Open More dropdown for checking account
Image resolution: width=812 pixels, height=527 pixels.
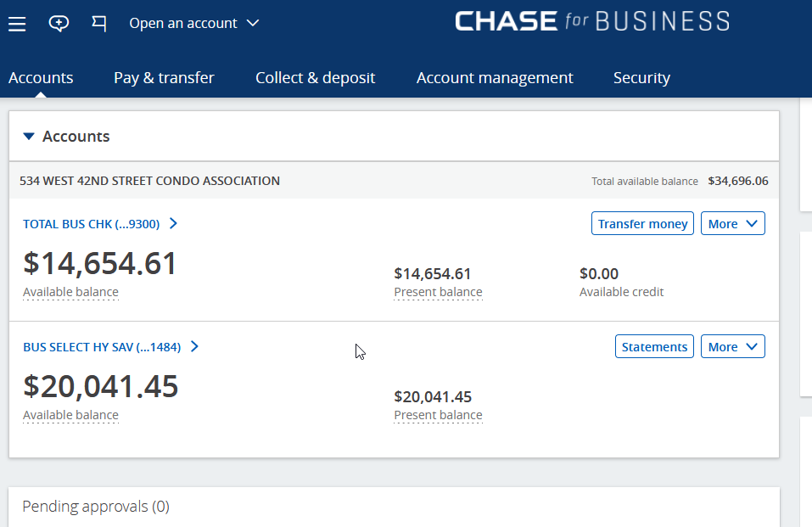(x=732, y=224)
